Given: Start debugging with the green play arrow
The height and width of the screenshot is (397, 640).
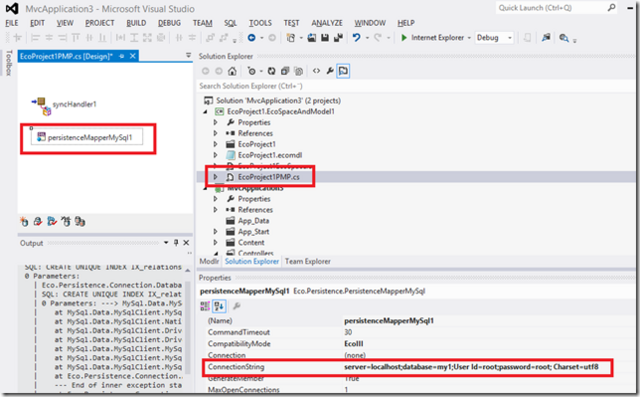Looking at the screenshot, I should (404, 38).
